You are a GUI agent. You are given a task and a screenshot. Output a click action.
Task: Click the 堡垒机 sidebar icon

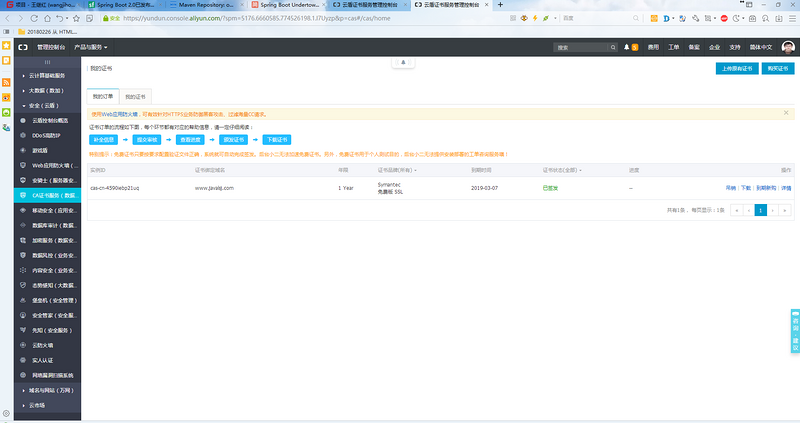[x=23, y=300]
